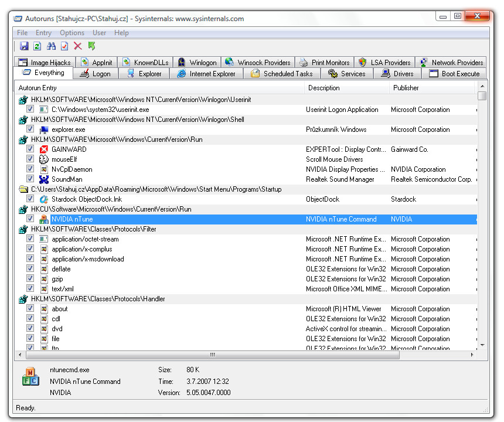Click the vertical scrollbar up arrow
504x422 pixels.
[482, 86]
